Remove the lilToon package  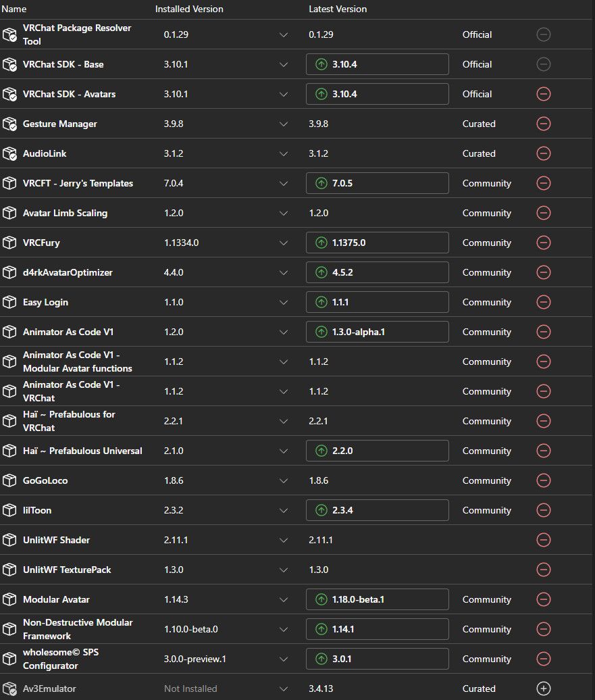543,510
